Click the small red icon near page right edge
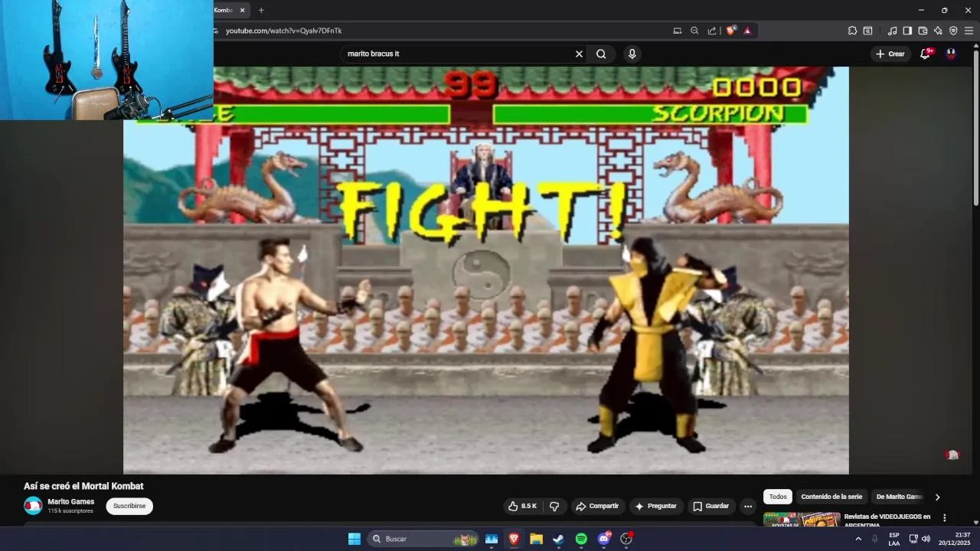This screenshot has height=551, width=980. [x=952, y=455]
